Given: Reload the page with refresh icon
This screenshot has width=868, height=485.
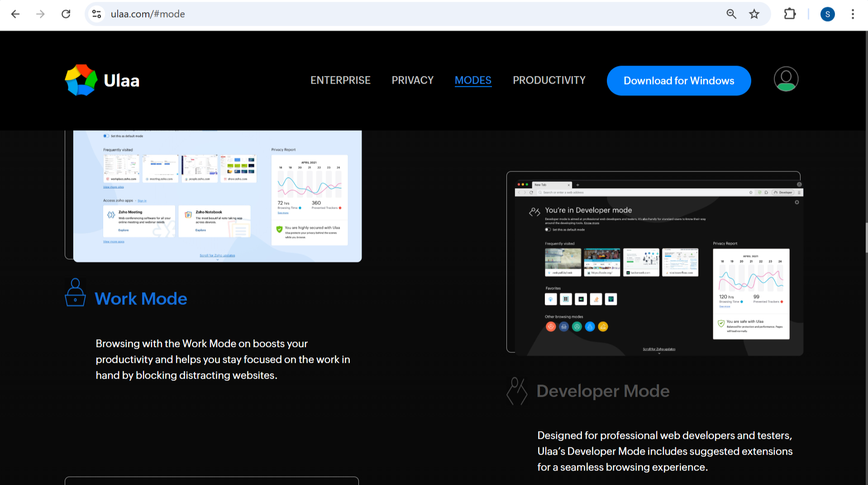Looking at the screenshot, I should 66,14.
